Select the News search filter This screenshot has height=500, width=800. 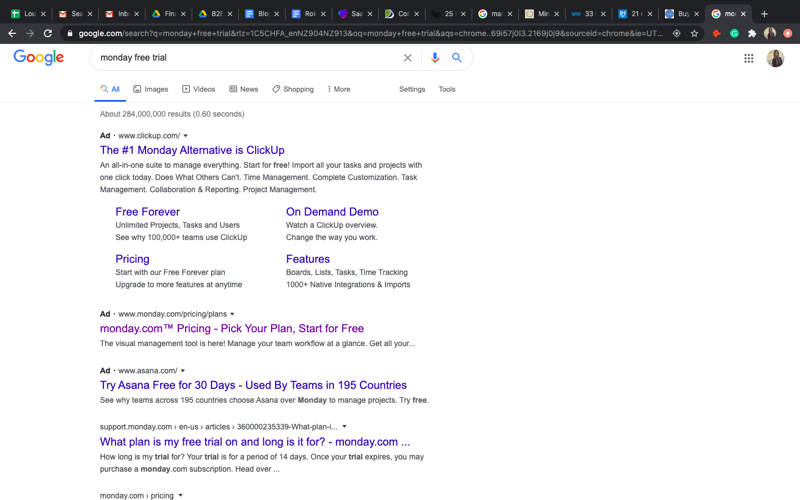point(243,89)
